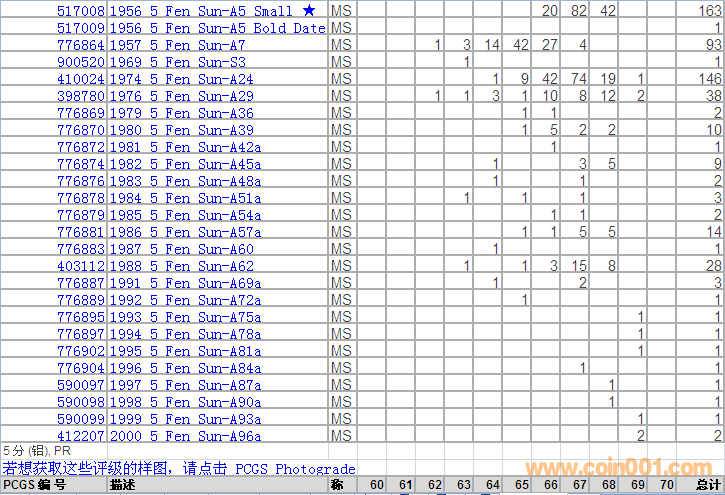
Task: Open 2000 5 Fen Sun-A96a entry
Action: click(x=185, y=436)
